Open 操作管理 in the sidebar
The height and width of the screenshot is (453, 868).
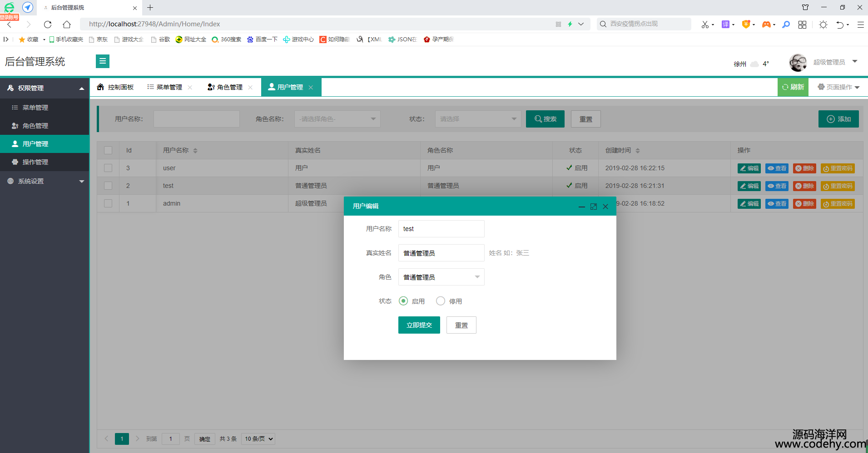tap(35, 162)
